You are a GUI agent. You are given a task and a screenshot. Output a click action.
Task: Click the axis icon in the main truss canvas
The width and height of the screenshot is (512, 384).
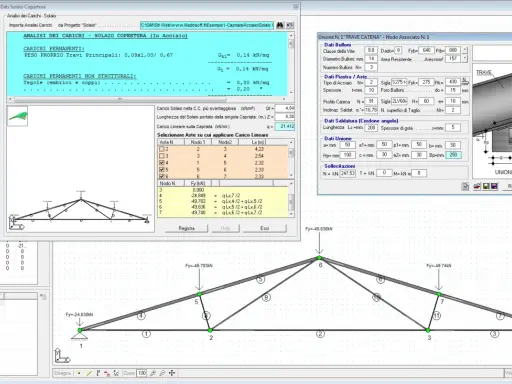pos(62,356)
